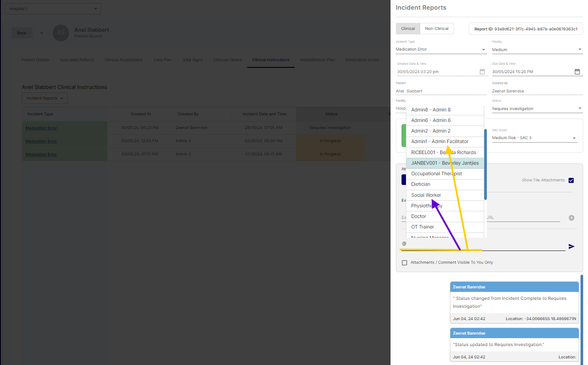Open the first Medication Error link

click(41, 128)
